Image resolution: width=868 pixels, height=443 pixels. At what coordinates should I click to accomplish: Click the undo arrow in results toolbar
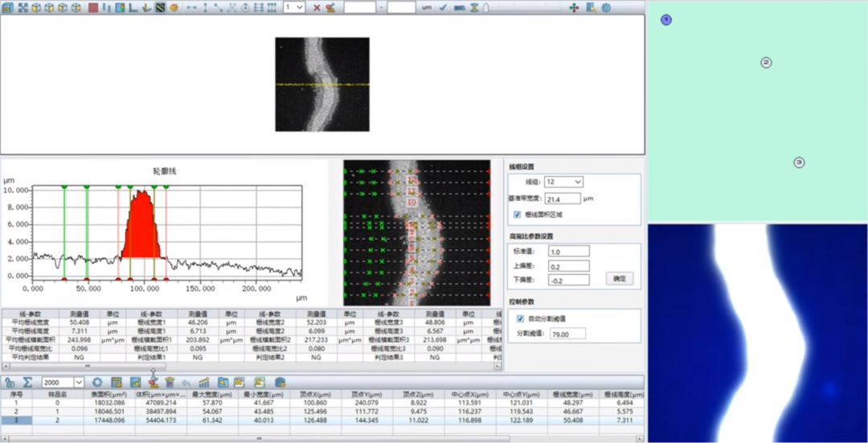[x=186, y=383]
